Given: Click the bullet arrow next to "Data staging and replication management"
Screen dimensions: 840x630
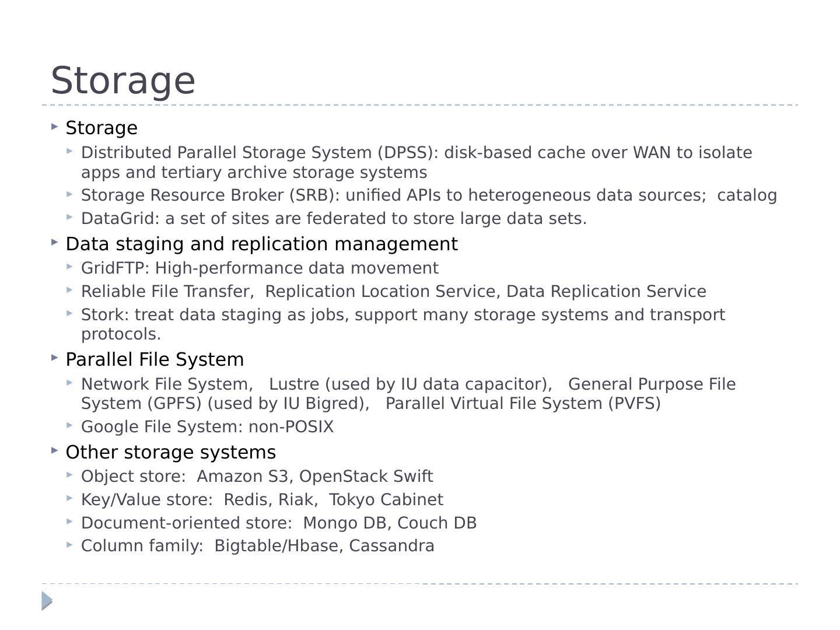Looking at the screenshot, I should coord(54,242).
